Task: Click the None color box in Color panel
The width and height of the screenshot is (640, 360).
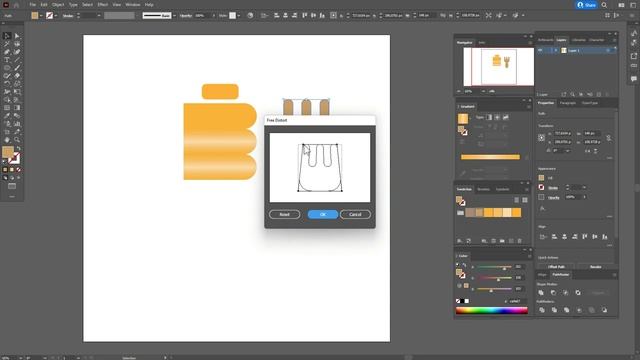Action: click(x=458, y=301)
